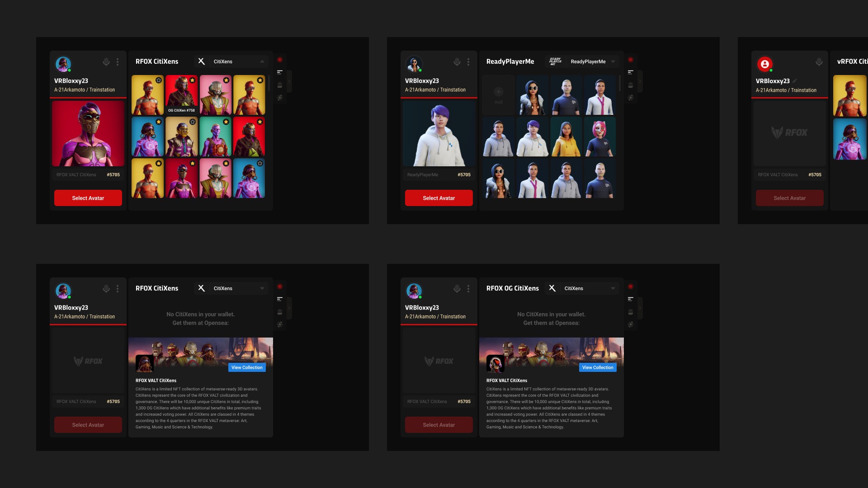This screenshot has width=868, height=488.
Task: Expand the side arrow tab beside the ReadyPlayerMe panel
Action: [x=640, y=81]
